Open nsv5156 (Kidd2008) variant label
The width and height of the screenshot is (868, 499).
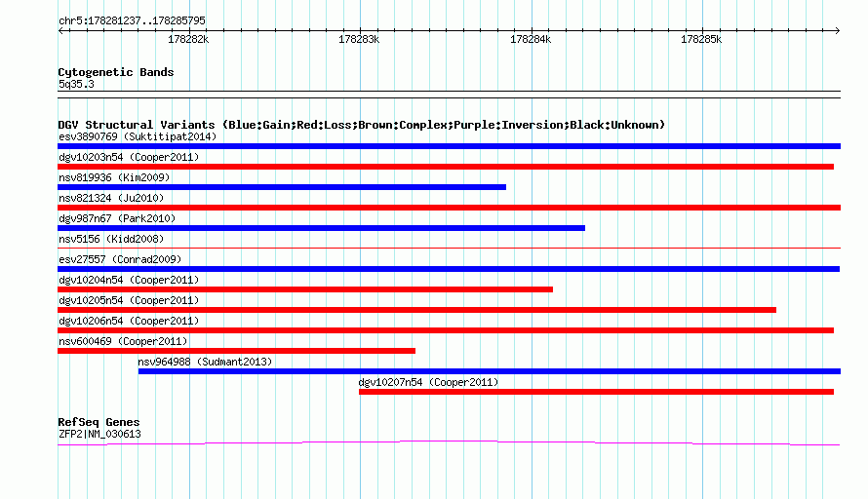click(111, 239)
